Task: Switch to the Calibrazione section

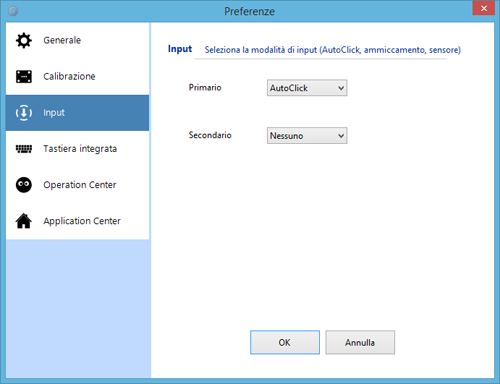Action: point(77,76)
